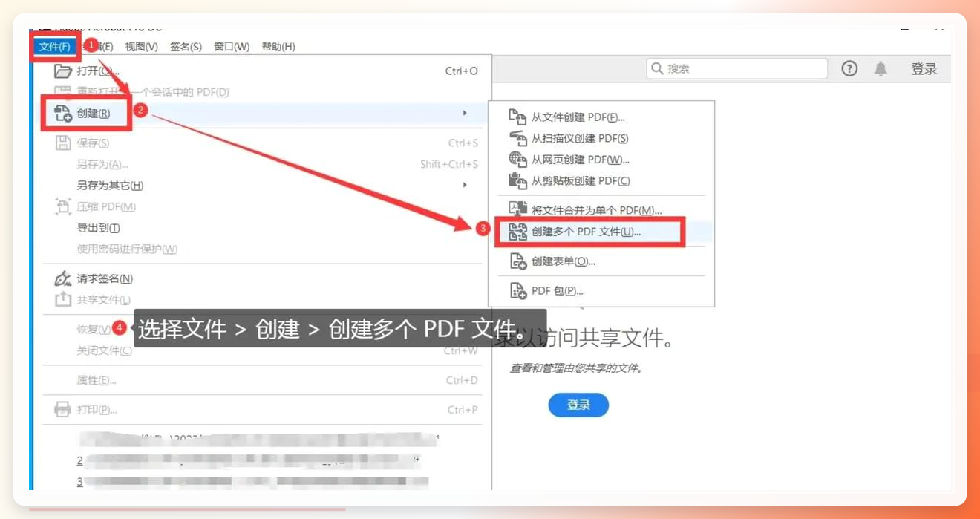980x519 pixels.
Task: Click the 从文件创建 PDF icon
Action: point(517,117)
